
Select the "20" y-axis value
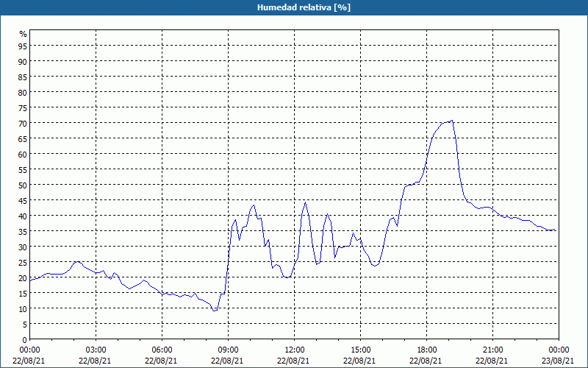(x=23, y=278)
